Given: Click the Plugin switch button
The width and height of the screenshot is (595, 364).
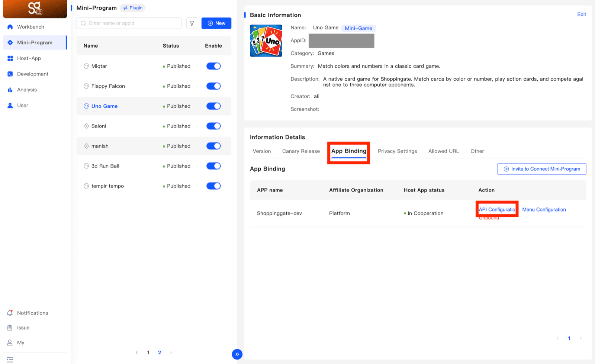Looking at the screenshot, I should click(133, 8).
